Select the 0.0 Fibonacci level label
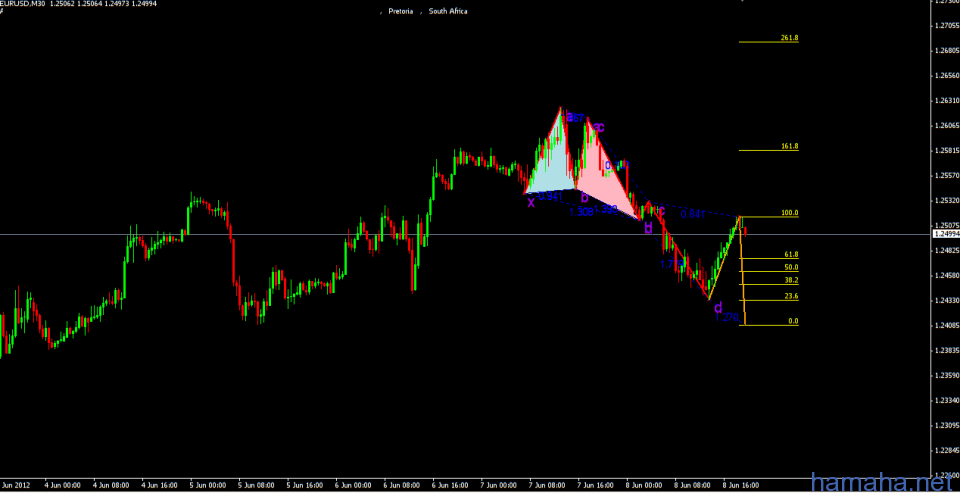 (793, 321)
